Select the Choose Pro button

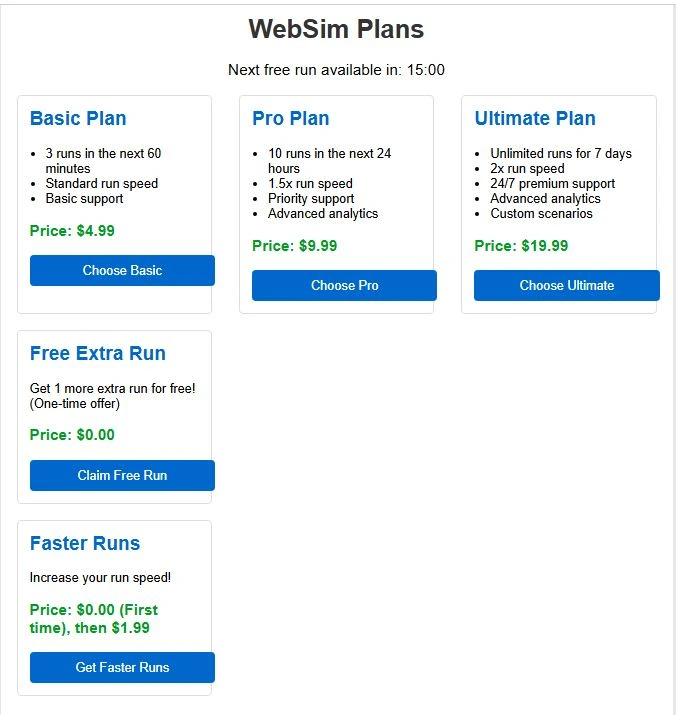click(344, 285)
